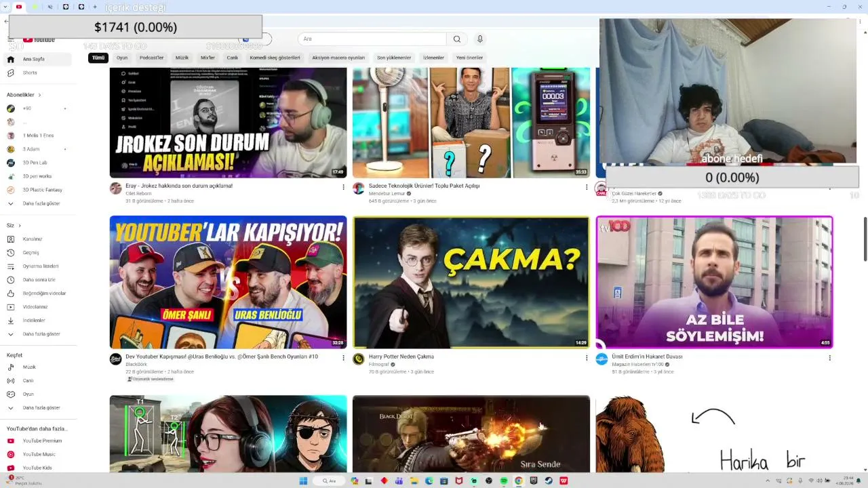This screenshot has height=488, width=868.
Task: Open options menu for Harry Potter Neden Çakma
Action: pyautogui.click(x=587, y=358)
